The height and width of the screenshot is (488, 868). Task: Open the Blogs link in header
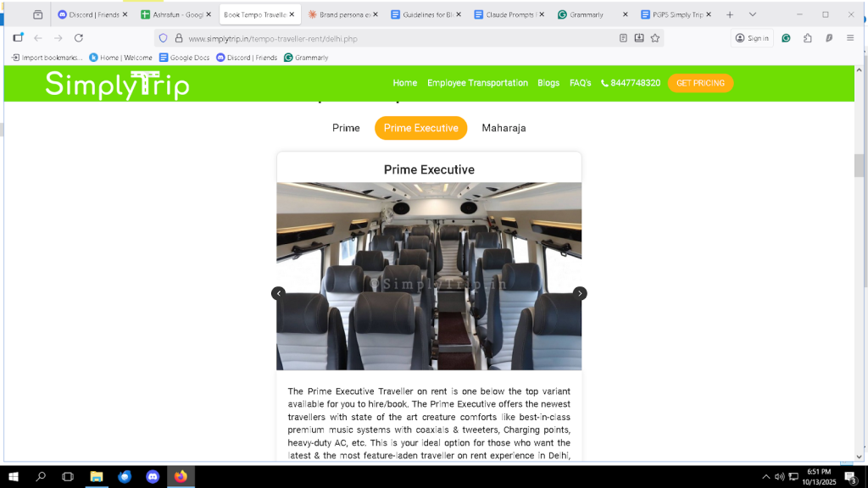(548, 83)
